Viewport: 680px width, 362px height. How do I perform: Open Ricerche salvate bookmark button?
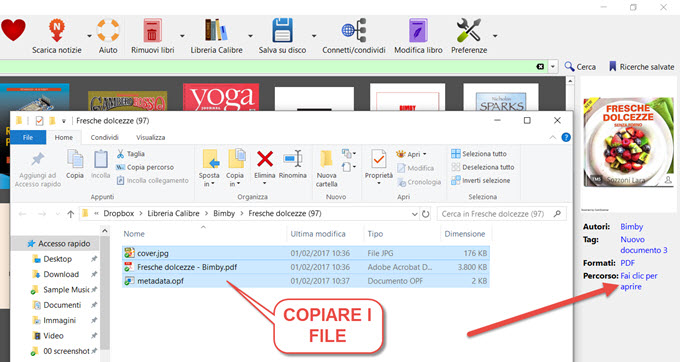[x=642, y=67]
